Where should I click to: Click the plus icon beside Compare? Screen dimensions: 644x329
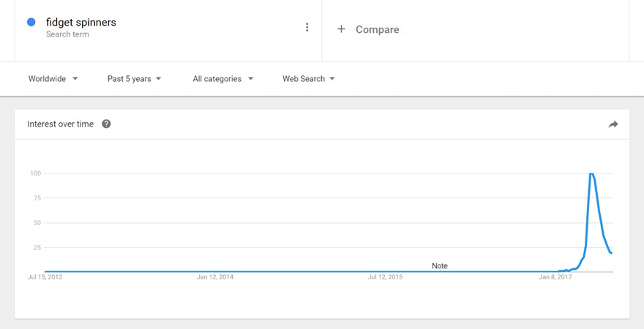click(341, 29)
